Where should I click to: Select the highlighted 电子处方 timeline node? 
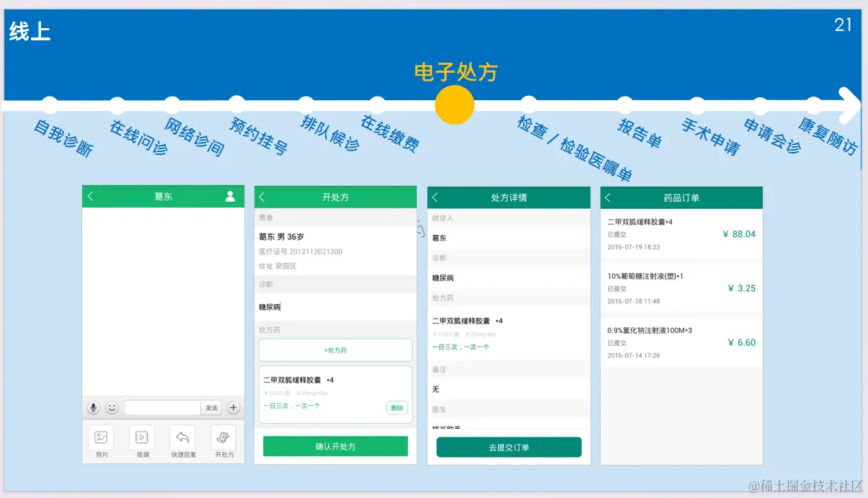455,105
